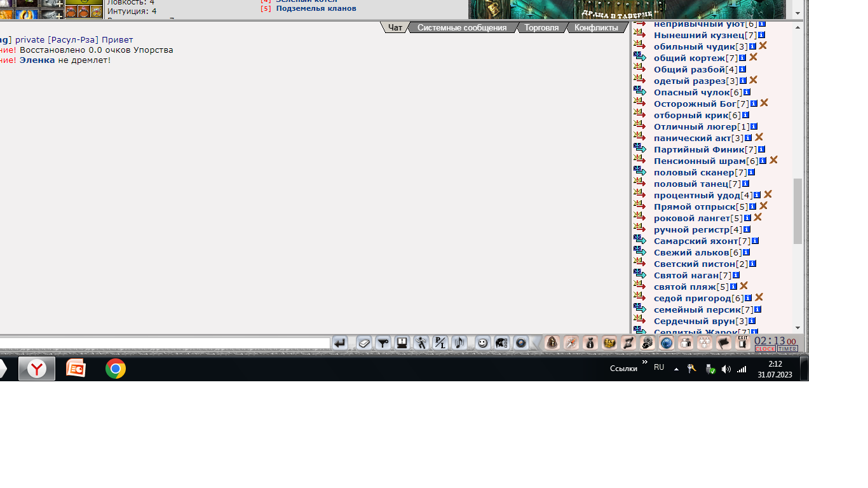Click the blue swirl portal icon
The height and width of the screenshot is (488, 868).
(x=667, y=343)
